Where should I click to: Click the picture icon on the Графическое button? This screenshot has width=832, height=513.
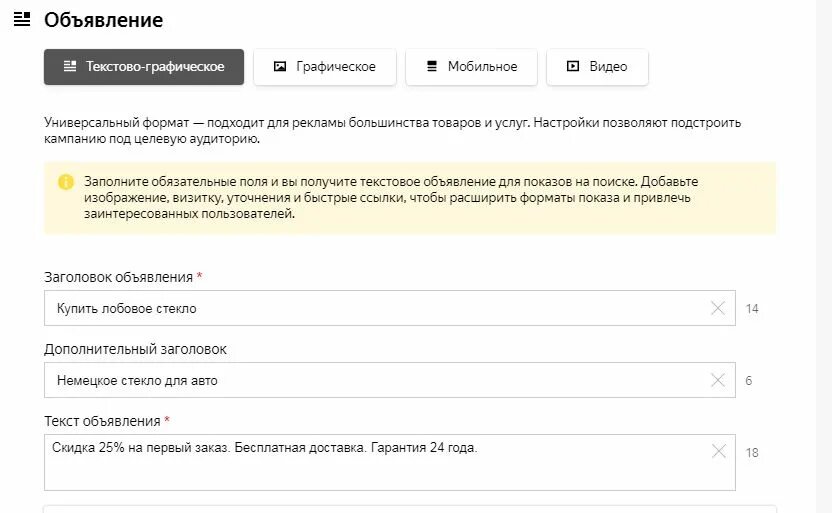(x=280, y=66)
